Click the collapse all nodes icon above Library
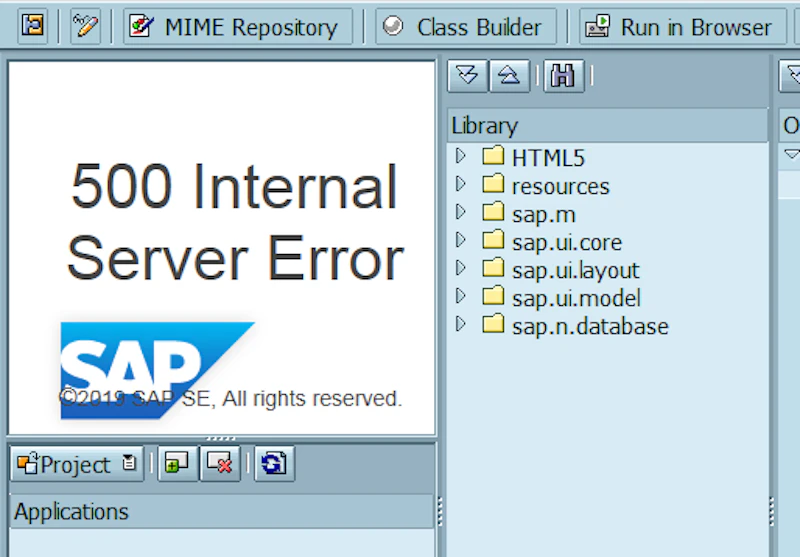800x557 pixels. (509, 76)
